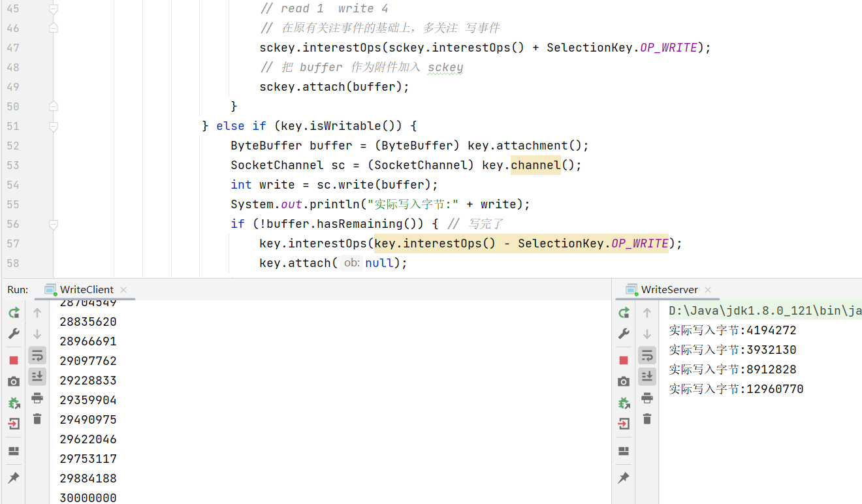Click the down arrow in WriteClient console
The image size is (862, 504).
[x=37, y=334]
